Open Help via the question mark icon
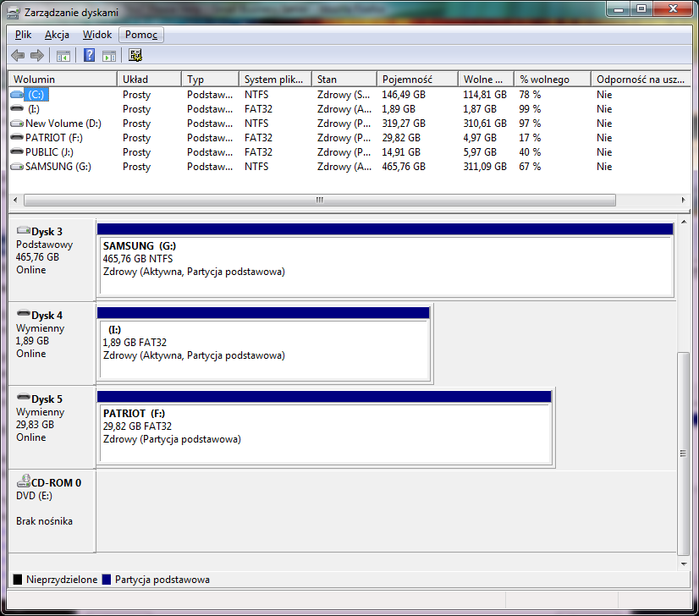Viewport: 699px width, 616px height. click(89, 55)
